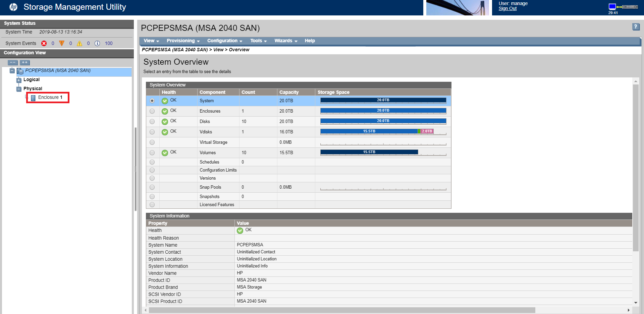Open the help question mark icon
The width and height of the screenshot is (644, 314).
click(636, 27)
